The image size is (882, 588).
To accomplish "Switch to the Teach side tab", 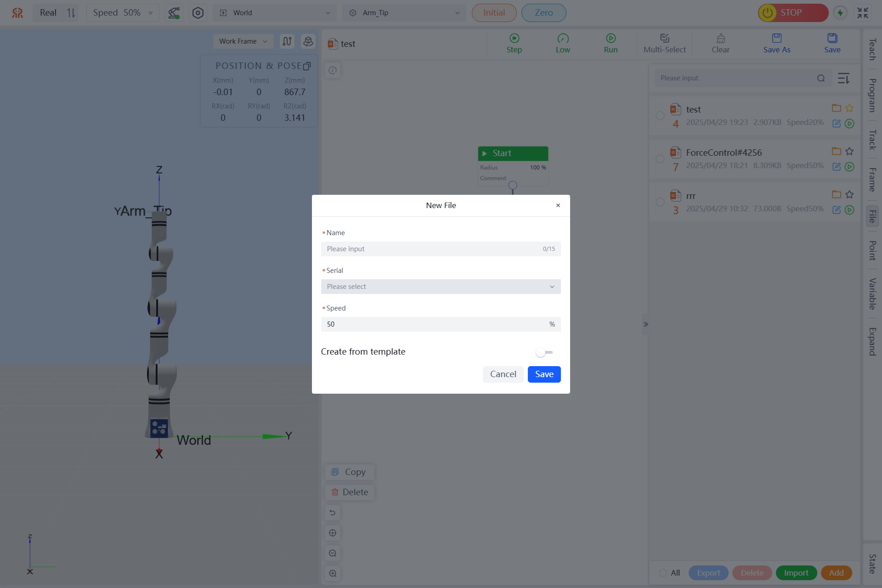I will tap(872, 50).
